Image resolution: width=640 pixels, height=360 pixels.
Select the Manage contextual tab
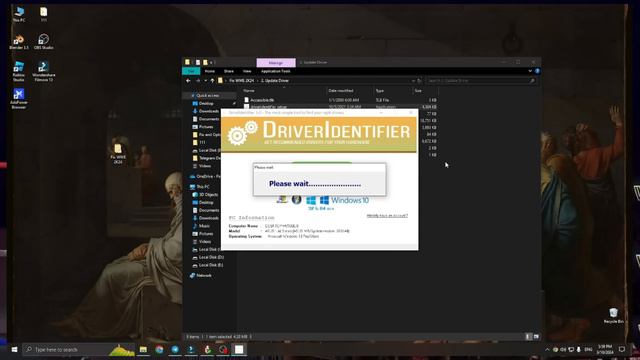pos(276,62)
